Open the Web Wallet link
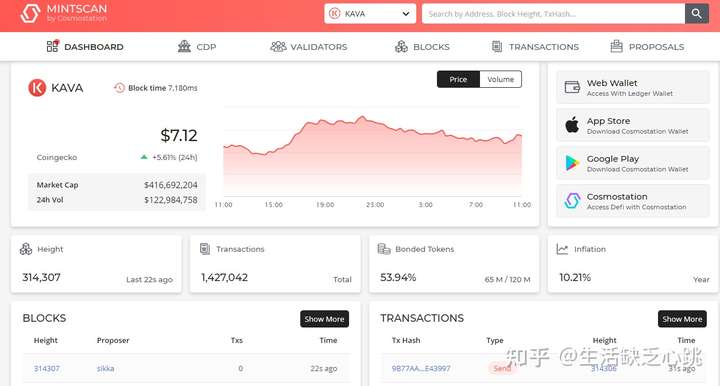 tap(633, 87)
